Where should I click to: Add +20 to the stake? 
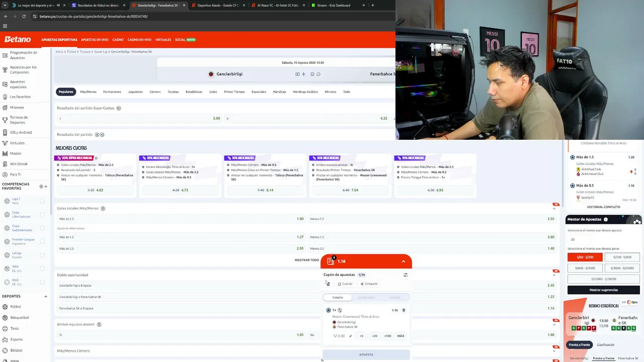tap(374, 336)
